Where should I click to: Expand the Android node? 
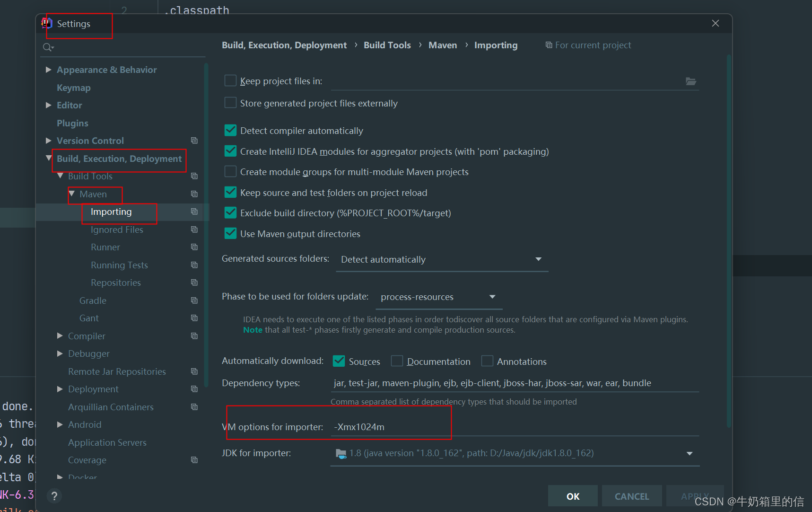click(60, 424)
